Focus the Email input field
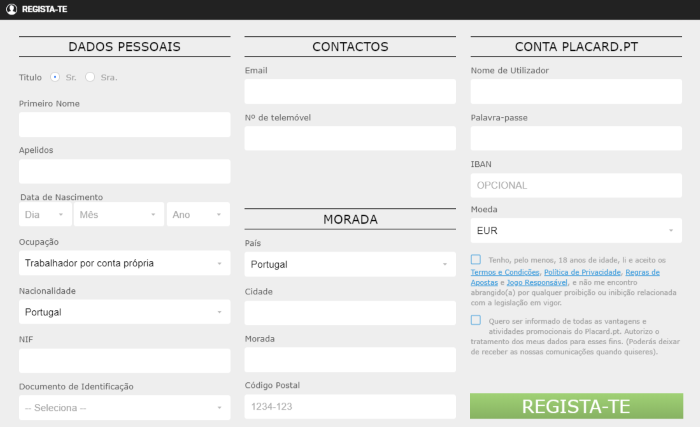The width and height of the screenshot is (700, 427). [350, 92]
